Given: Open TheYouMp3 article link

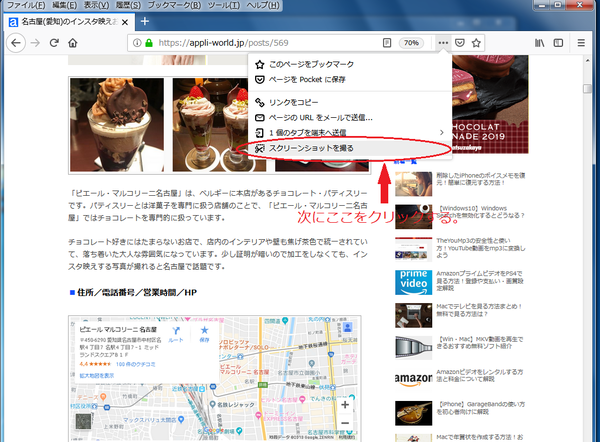Looking at the screenshot, I should pos(481,248).
